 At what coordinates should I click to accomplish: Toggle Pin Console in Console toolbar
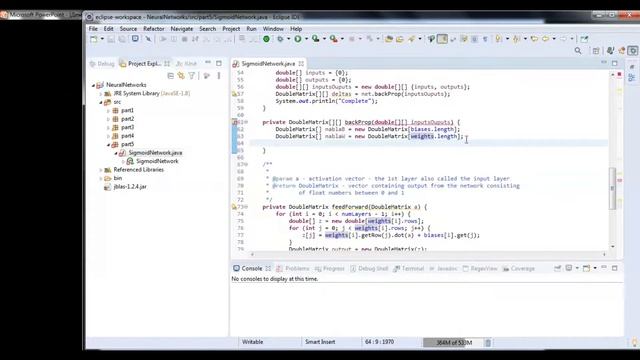558,268
